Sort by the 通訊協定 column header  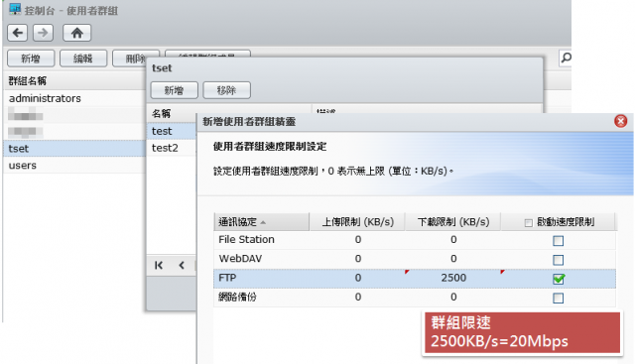[262, 222]
